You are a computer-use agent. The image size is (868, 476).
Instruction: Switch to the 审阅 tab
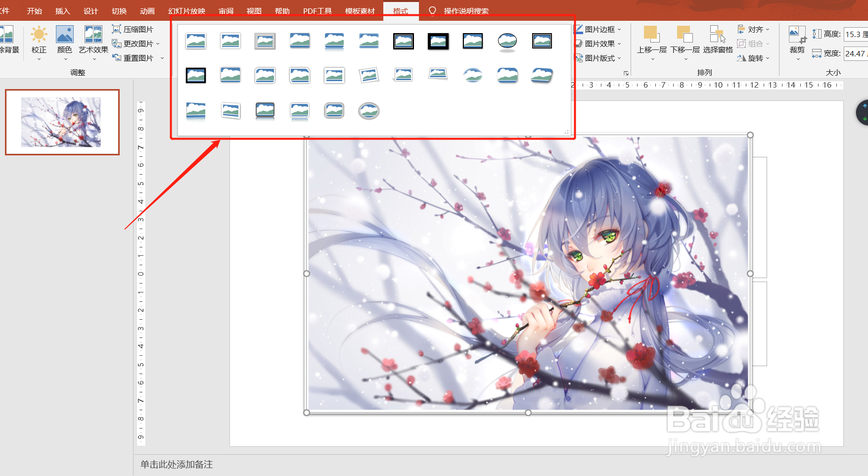(226, 11)
